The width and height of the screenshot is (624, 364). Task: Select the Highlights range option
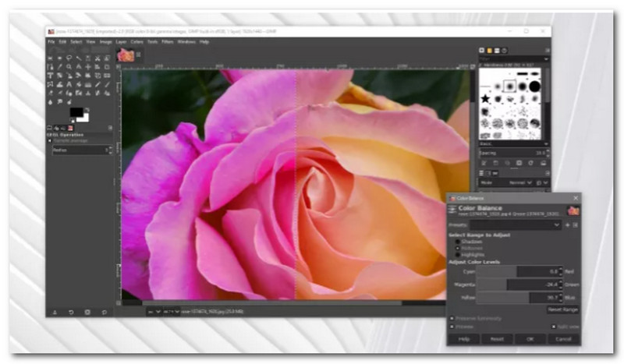coord(457,254)
